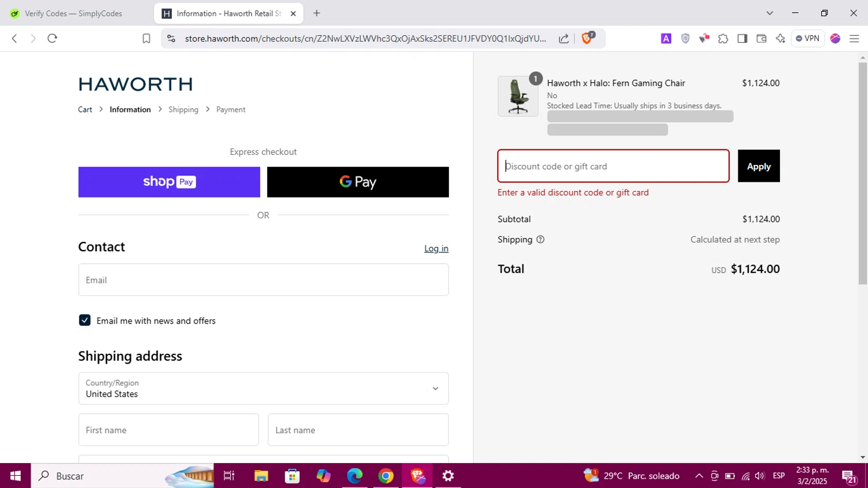Click the Payment breadcrumb step
868x488 pixels.
[231, 109]
